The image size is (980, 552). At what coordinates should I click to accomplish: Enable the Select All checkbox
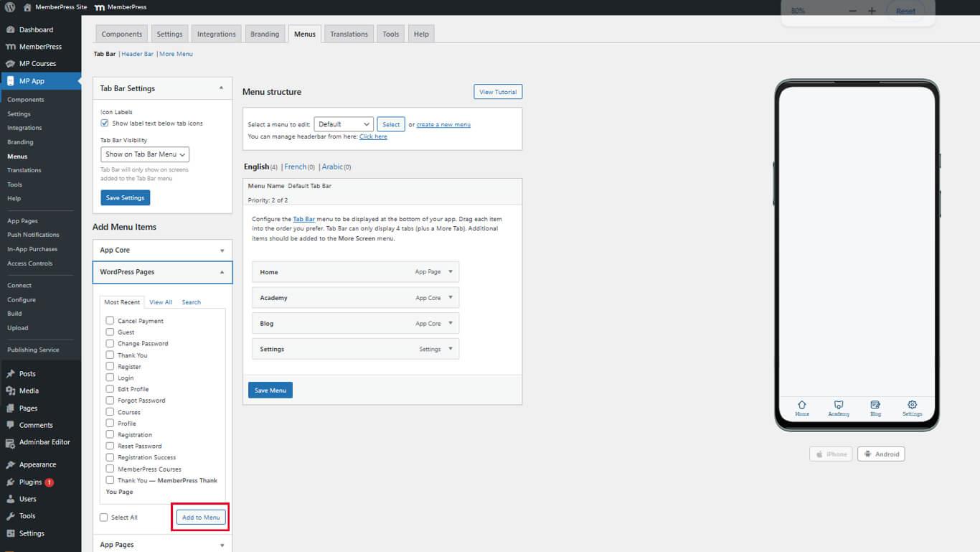click(x=103, y=517)
